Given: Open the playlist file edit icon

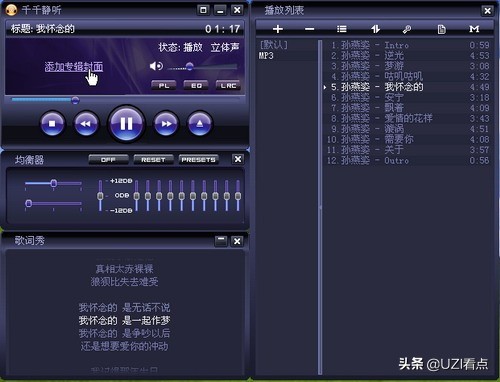Looking at the screenshot, I should point(441,29).
